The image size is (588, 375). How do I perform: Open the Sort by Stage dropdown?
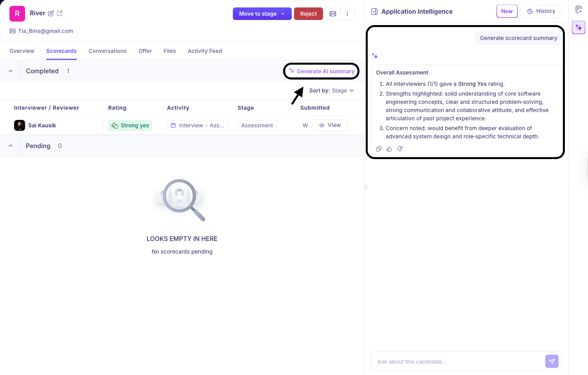(x=331, y=91)
